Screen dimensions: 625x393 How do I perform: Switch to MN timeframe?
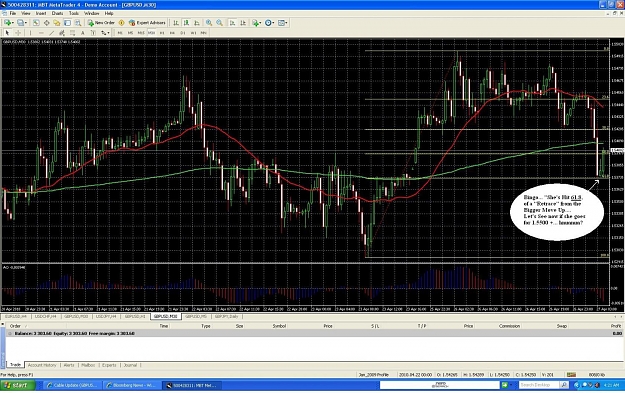pyautogui.click(x=203, y=33)
